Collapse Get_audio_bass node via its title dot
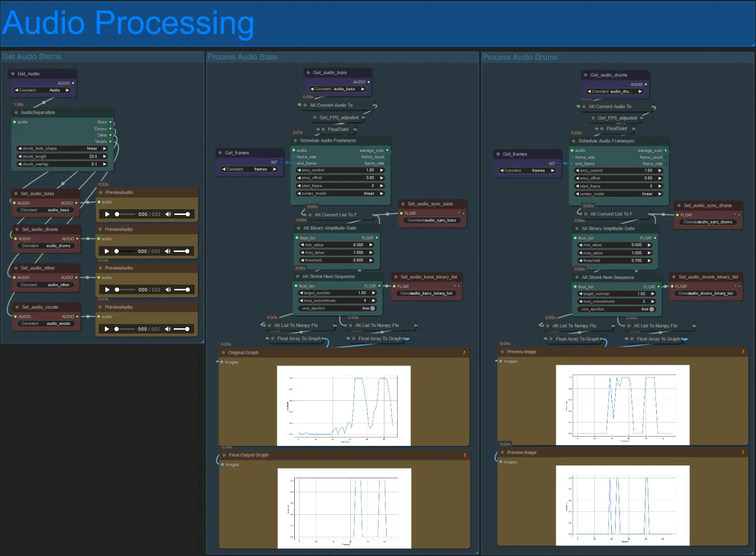This screenshot has width=756, height=556. (x=308, y=73)
